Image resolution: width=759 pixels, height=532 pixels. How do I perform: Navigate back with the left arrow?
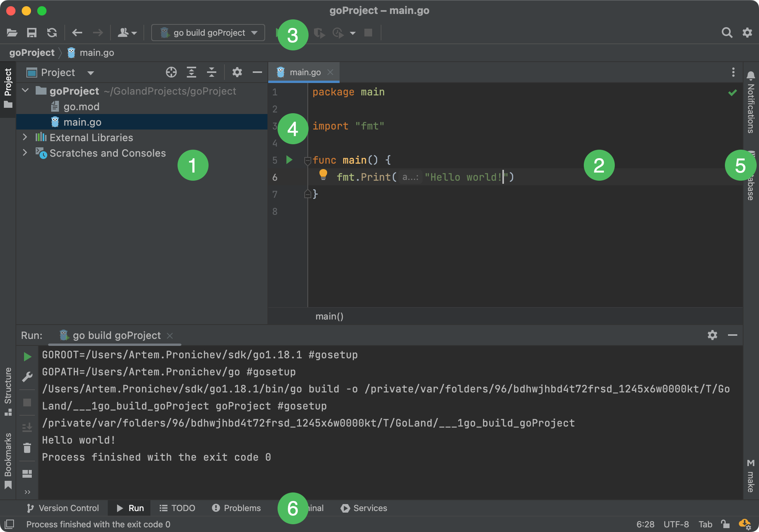coord(77,33)
